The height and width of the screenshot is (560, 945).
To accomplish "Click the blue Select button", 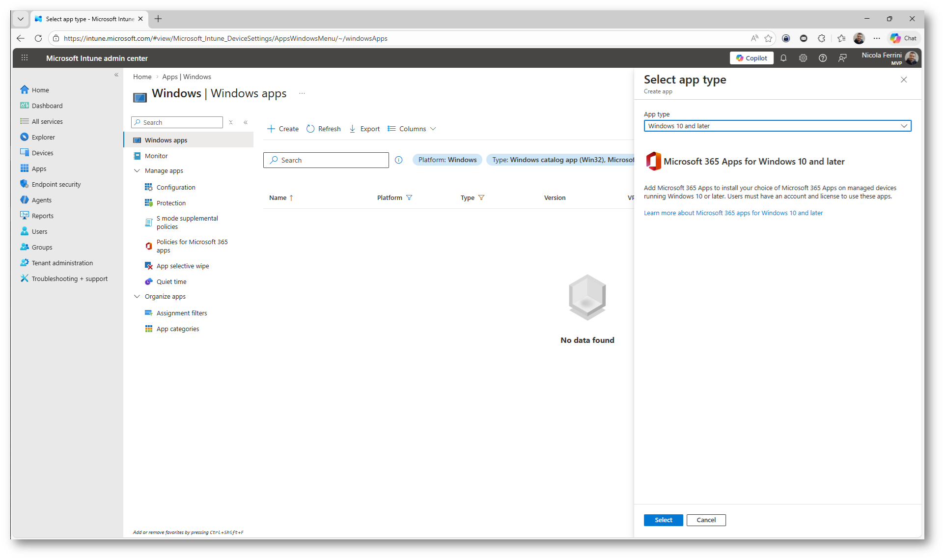I will click(x=663, y=520).
